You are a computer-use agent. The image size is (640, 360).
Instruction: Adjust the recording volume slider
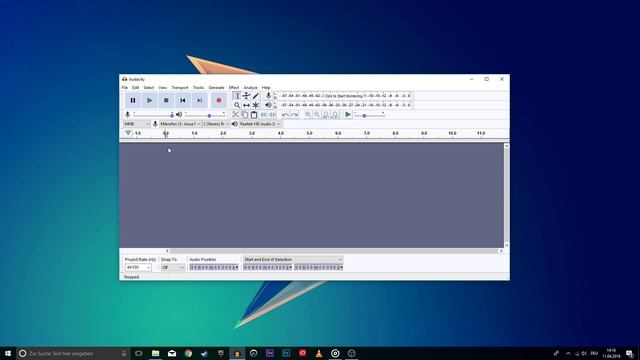click(x=153, y=116)
